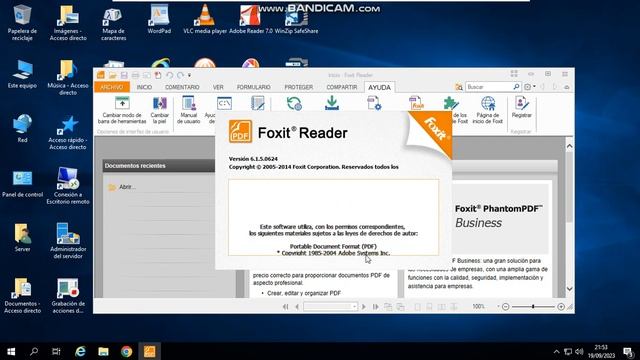This screenshot has width=640, height=360.
Task: Switch to the VER tab
Action: (x=218, y=87)
